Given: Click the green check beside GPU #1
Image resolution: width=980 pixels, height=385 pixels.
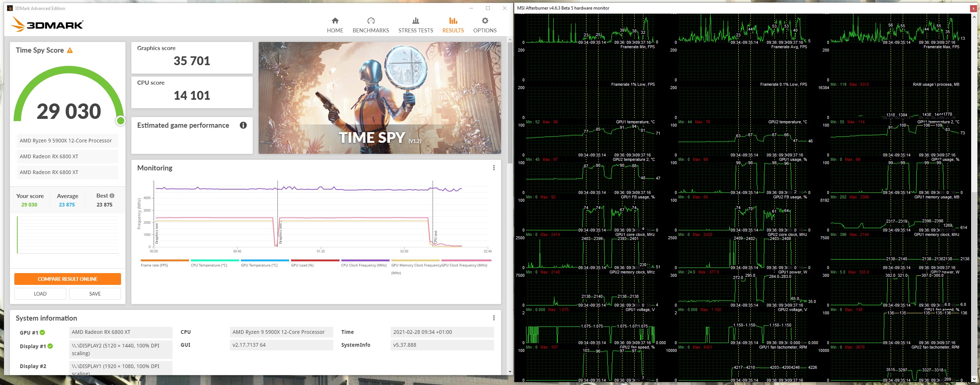Looking at the screenshot, I should tap(42, 332).
